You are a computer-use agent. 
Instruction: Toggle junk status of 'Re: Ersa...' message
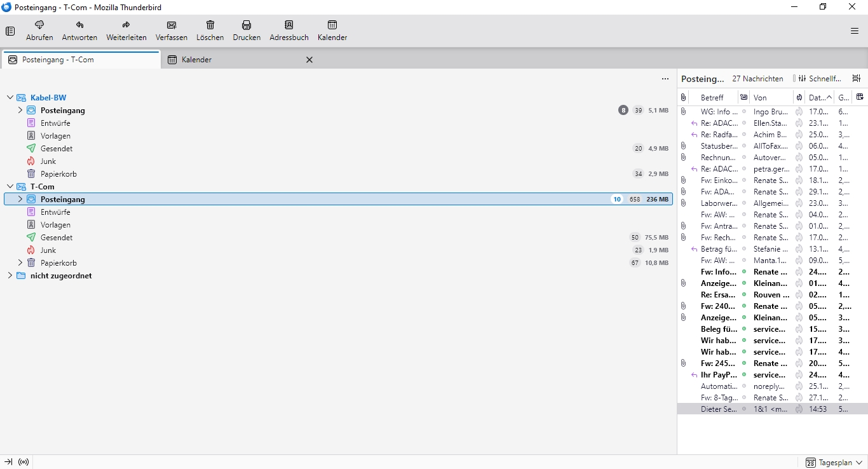pos(799,295)
